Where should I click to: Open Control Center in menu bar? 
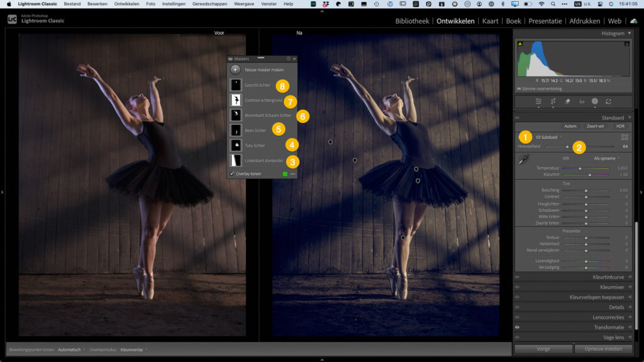[x=599, y=4]
